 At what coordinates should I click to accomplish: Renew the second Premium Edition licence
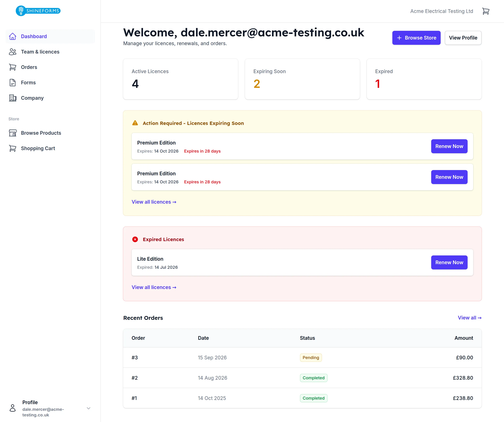449,177
